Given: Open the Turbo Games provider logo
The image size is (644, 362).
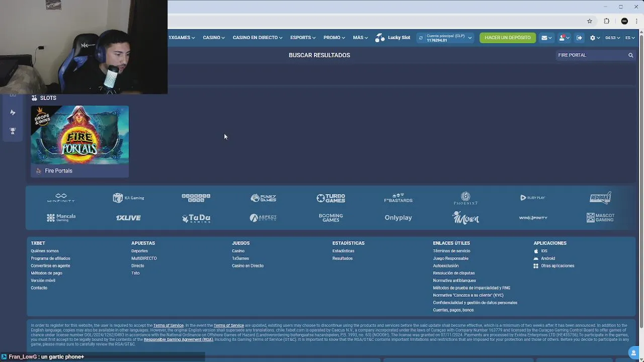Looking at the screenshot, I should pyautogui.click(x=331, y=198).
